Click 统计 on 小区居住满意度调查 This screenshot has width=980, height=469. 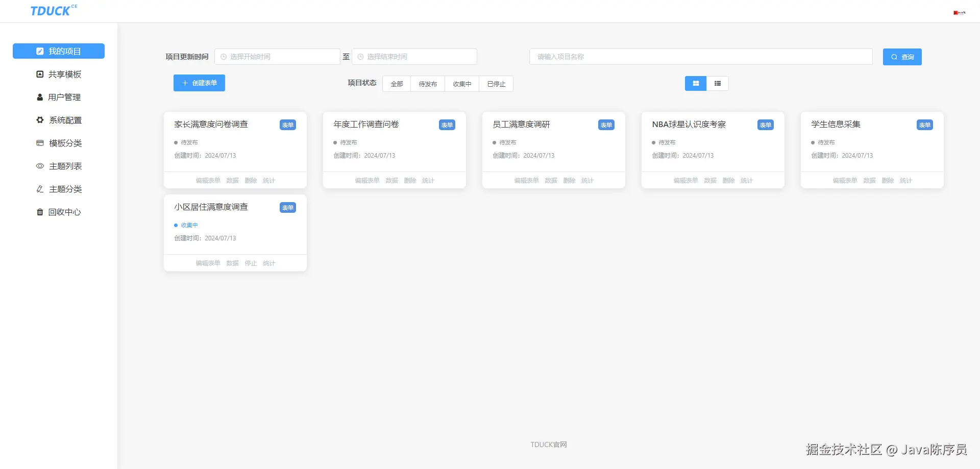pyautogui.click(x=269, y=263)
